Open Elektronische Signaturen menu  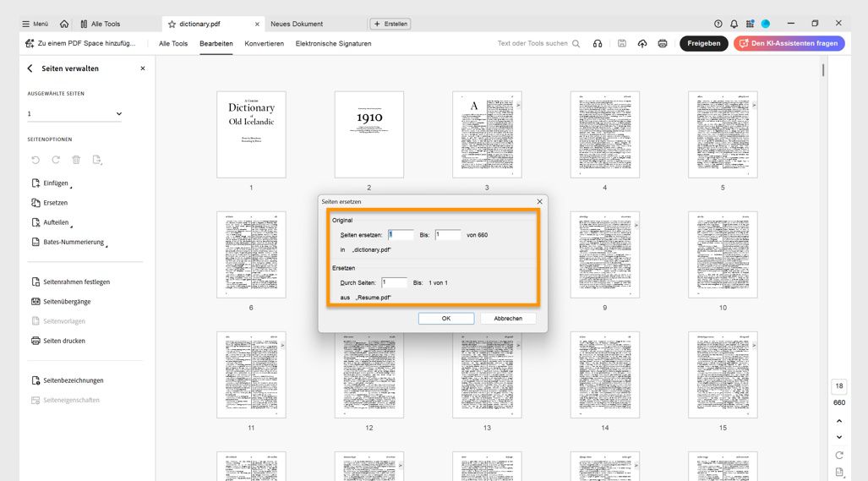tap(333, 43)
